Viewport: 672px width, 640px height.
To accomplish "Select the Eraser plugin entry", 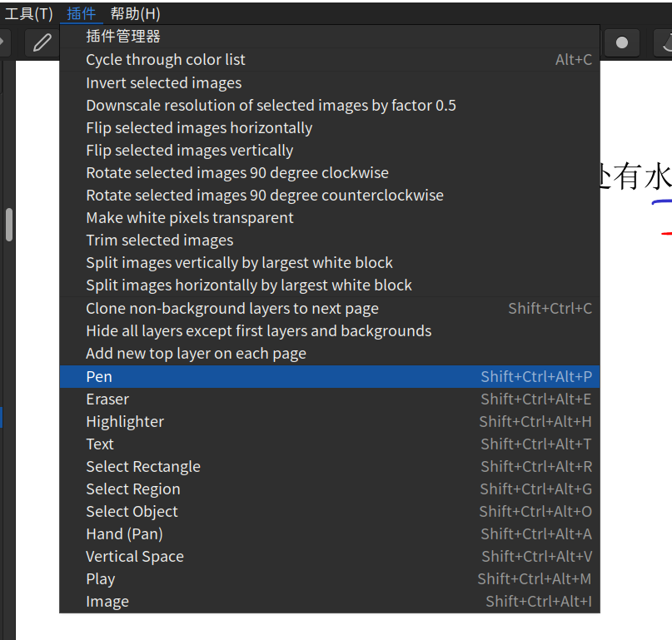I will 330,399.
